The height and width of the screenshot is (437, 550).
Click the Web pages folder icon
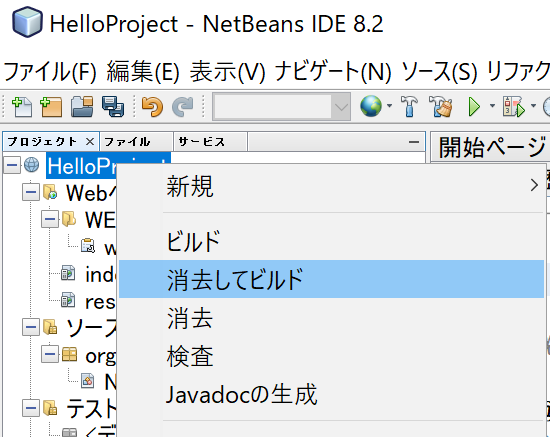coord(50,192)
